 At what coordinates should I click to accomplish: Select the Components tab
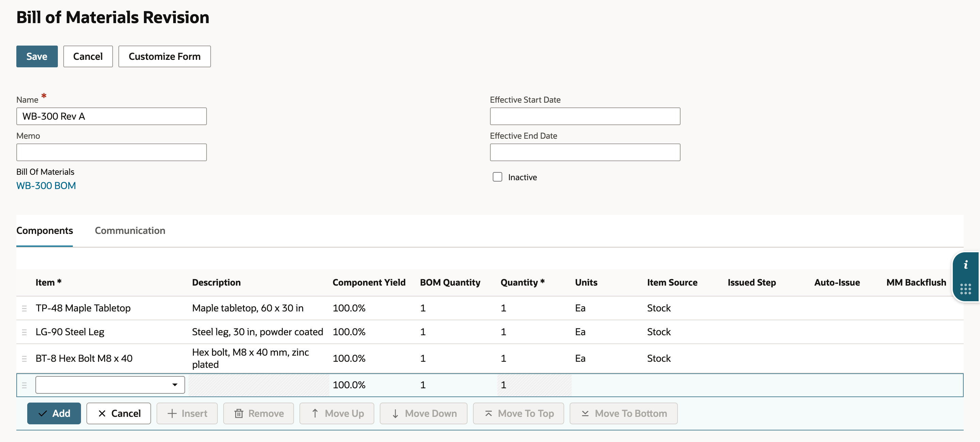pos(45,231)
